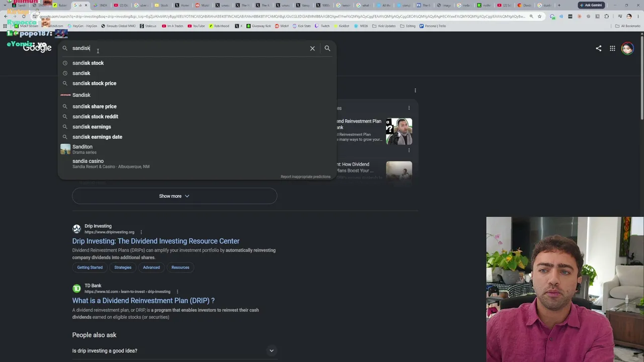Click the zoom magnifier icon in address bar
The width and height of the screenshot is (644, 362).
(x=531, y=17)
